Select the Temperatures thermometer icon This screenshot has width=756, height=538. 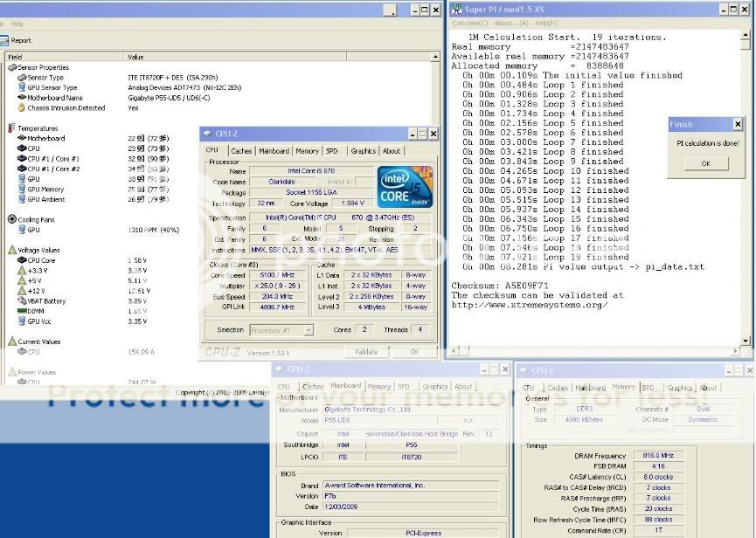pyautogui.click(x=11, y=128)
